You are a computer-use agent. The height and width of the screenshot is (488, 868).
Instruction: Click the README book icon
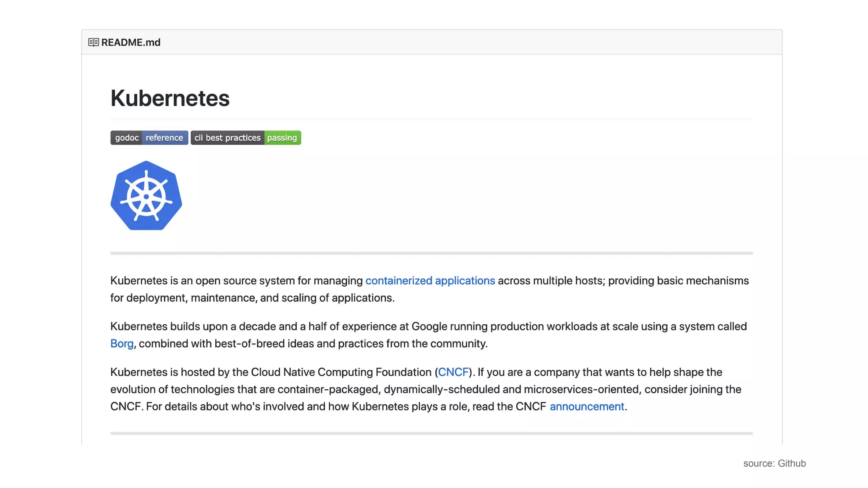(93, 42)
